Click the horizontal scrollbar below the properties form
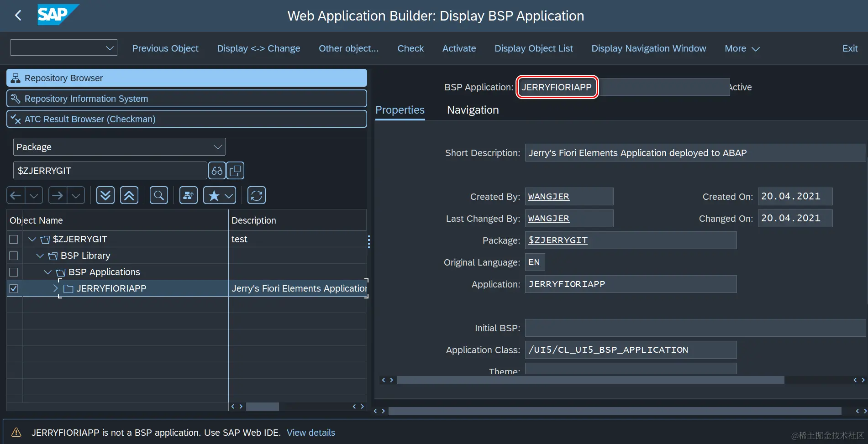868x444 pixels. [590, 380]
